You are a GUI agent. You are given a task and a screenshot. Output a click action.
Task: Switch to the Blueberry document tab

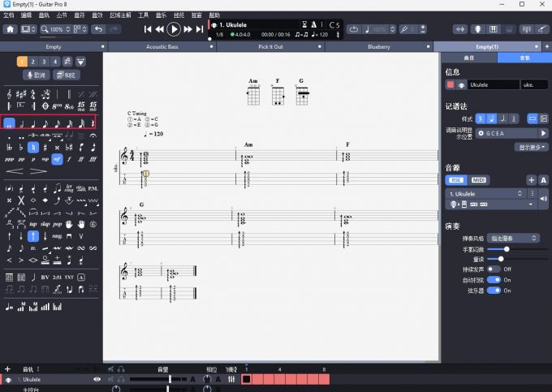[378, 47]
